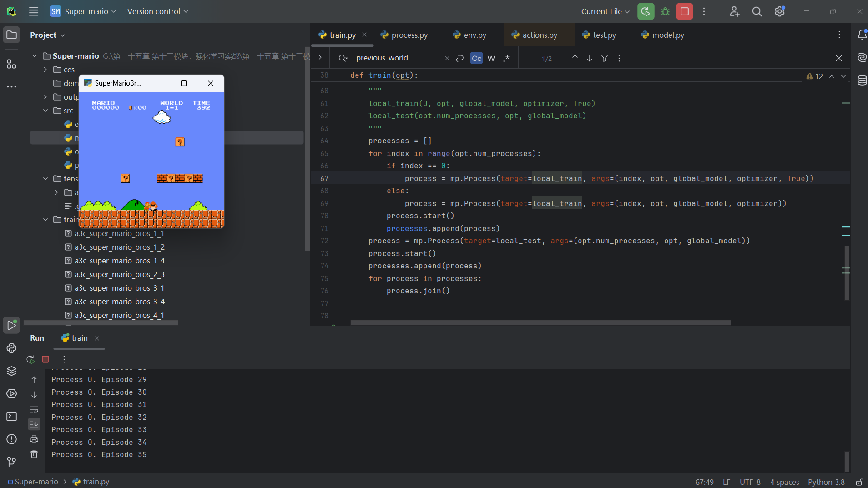Open the Version control dropdown menu
The image size is (868, 488).
coord(157,11)
